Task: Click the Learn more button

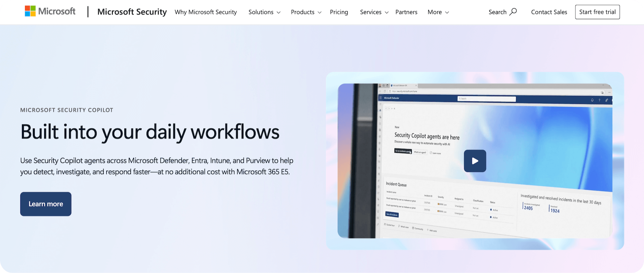Action: [46, 204]
